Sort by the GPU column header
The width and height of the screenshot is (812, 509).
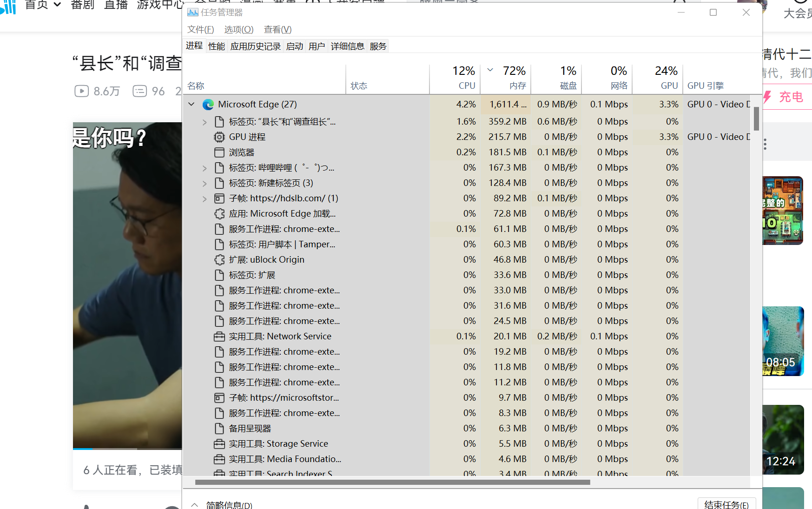[658, 79]
